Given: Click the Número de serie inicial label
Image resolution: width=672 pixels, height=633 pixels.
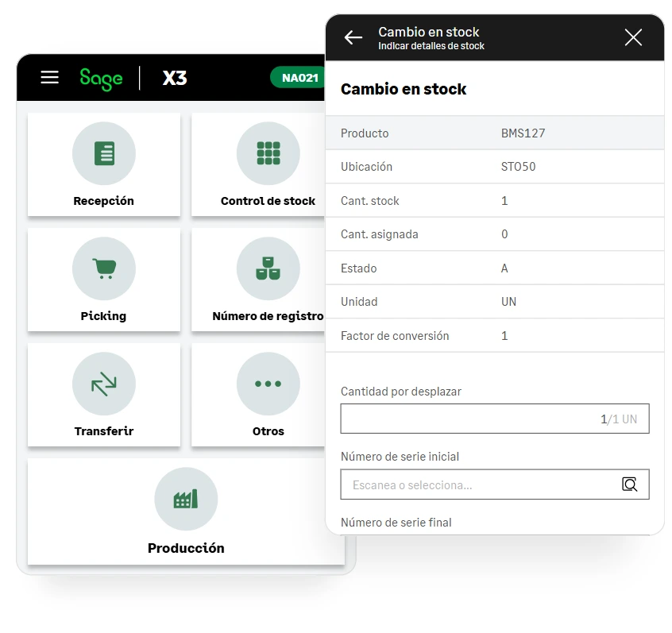Looking at the screenshot, I should (400, 457).
